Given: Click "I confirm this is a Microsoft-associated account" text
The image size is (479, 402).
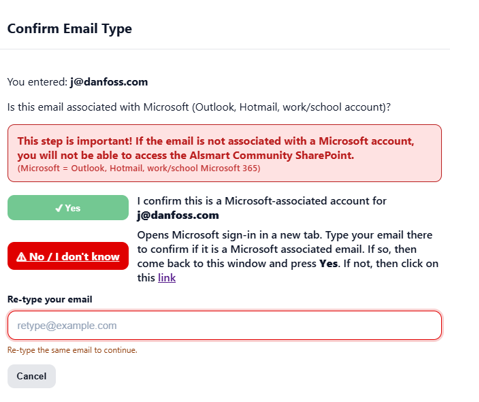Looking at the screenshot, I should pos(262,201).
